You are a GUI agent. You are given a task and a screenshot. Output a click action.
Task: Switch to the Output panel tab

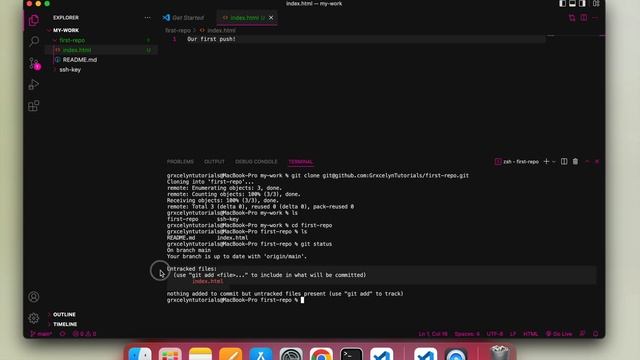214,162
